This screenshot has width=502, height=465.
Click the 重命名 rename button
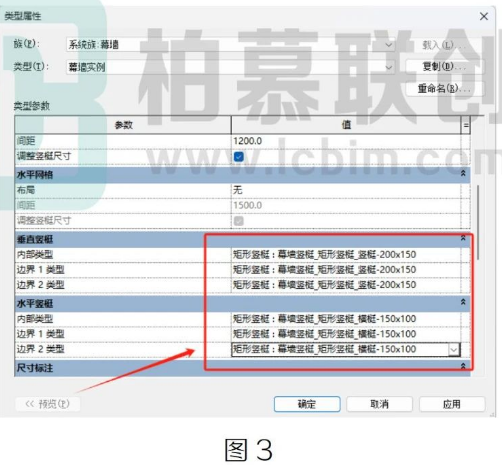click(445, 89)
